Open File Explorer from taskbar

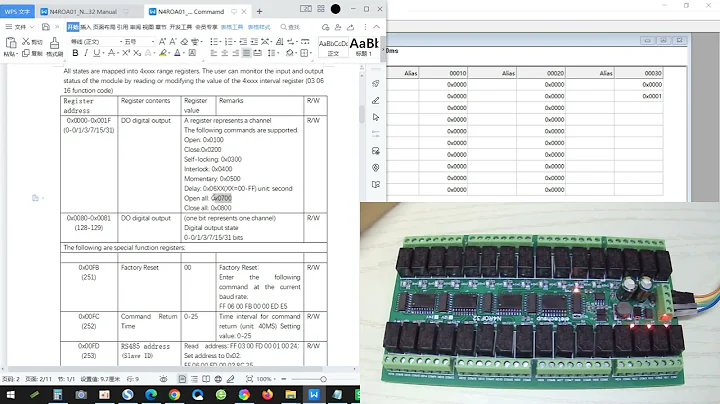(291, 394)
